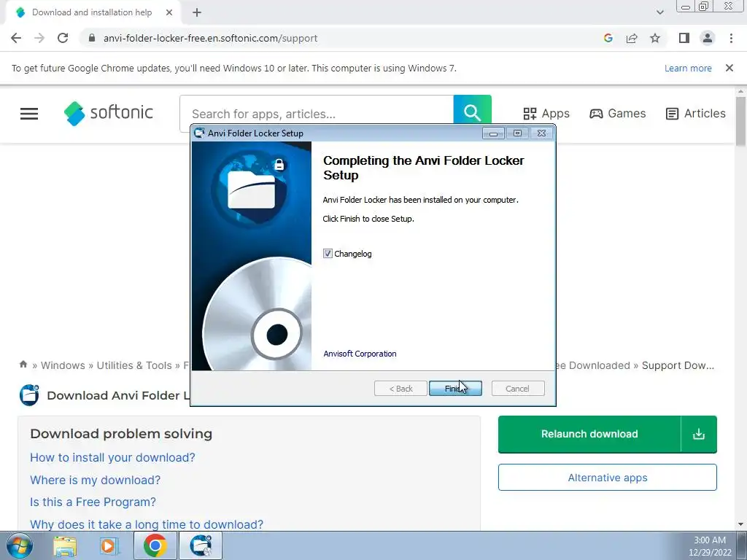Viewport: 747px width, 560px height.
Task: Click the Finish button in setup wizard
Action: (455, 389)
